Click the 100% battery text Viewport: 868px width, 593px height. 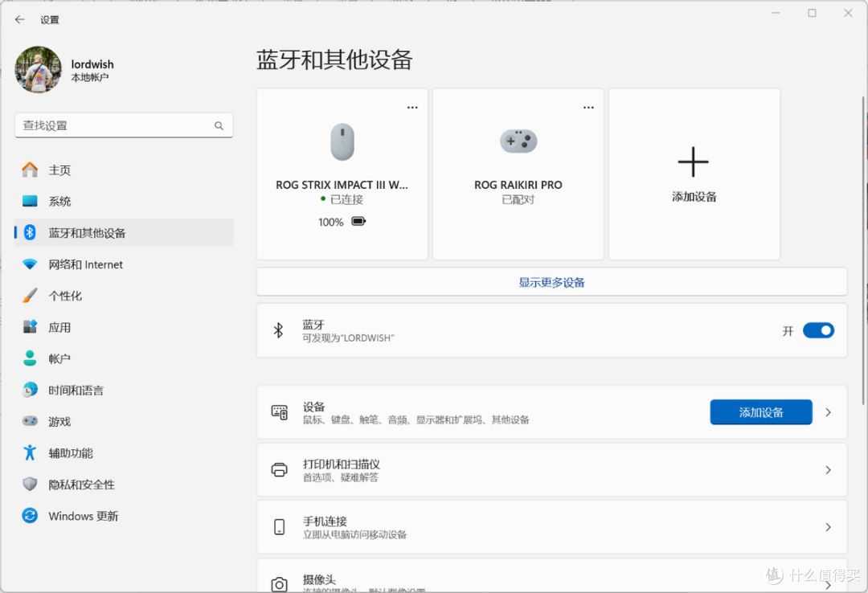(330, 222)
